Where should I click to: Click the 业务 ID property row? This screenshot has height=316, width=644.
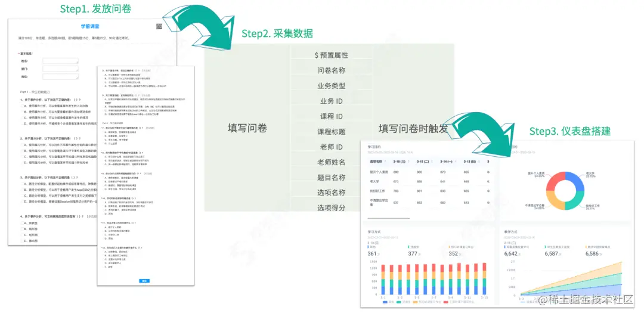pyautogui.click(x=332, y=101)
